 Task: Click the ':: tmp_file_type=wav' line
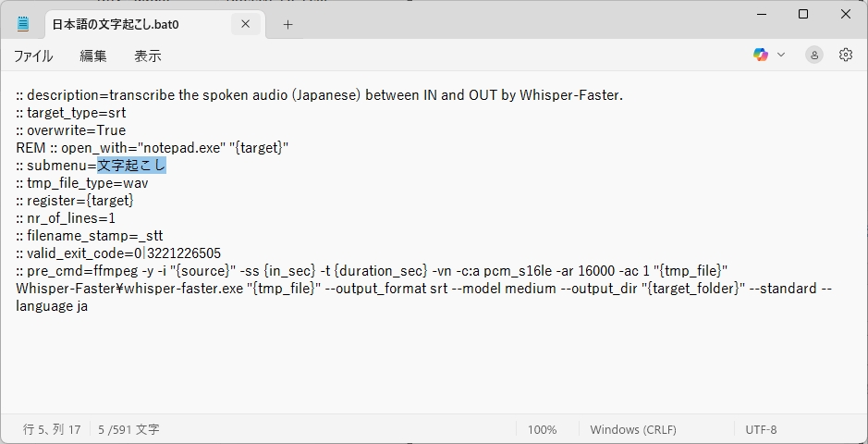[x=82, y=183]
